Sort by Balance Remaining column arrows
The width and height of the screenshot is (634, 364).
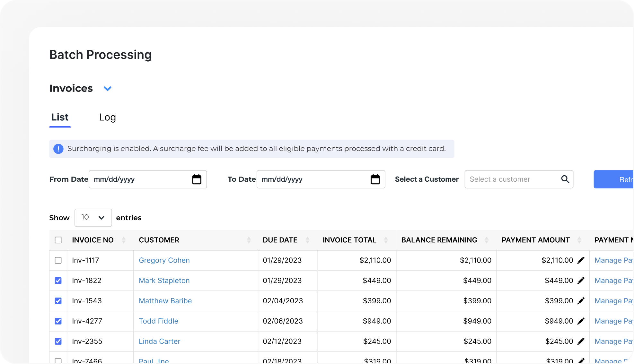pos(487,240)
